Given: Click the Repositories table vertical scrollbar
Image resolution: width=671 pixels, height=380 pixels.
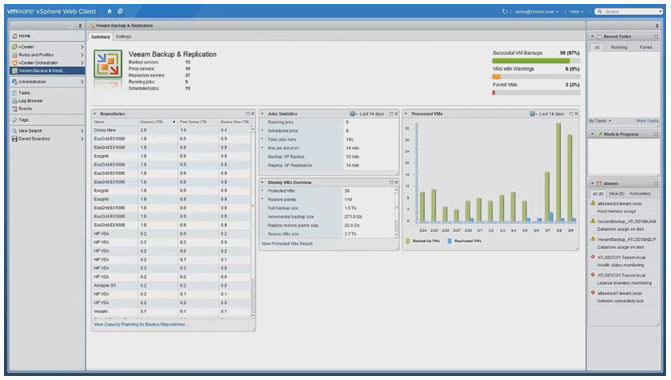Looking at the screenshot, I should [253, 222].
